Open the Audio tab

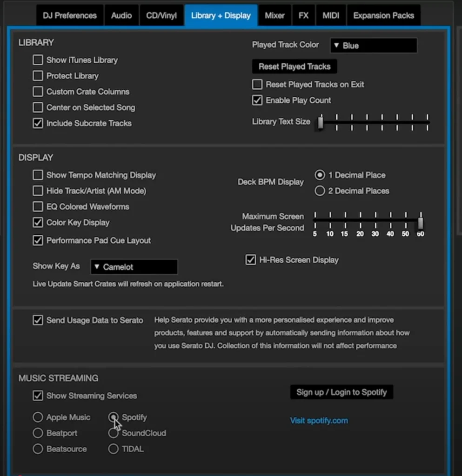click(x=121, y=15)
